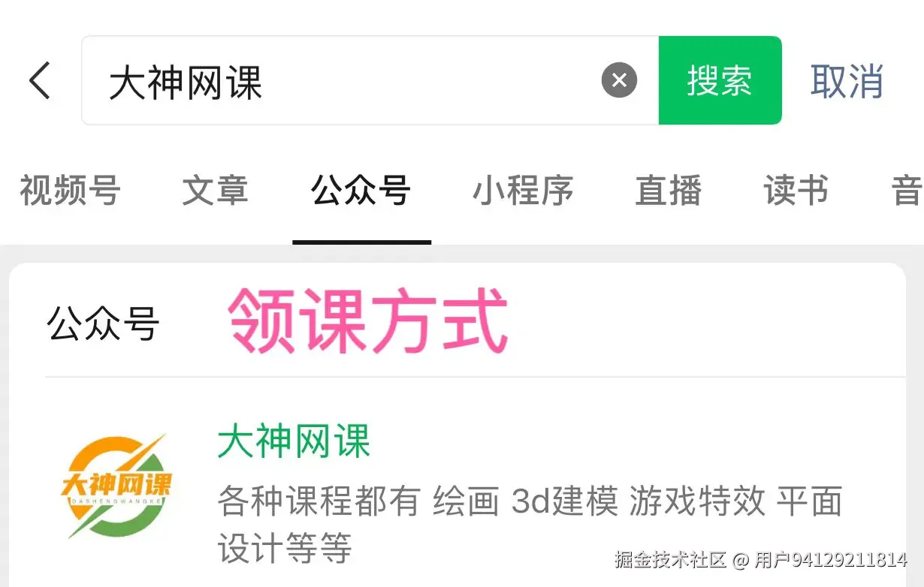Viewport: 924px width, 587px height.
Task: Select the partially visible 音 tab
Action: coord(907,191)
